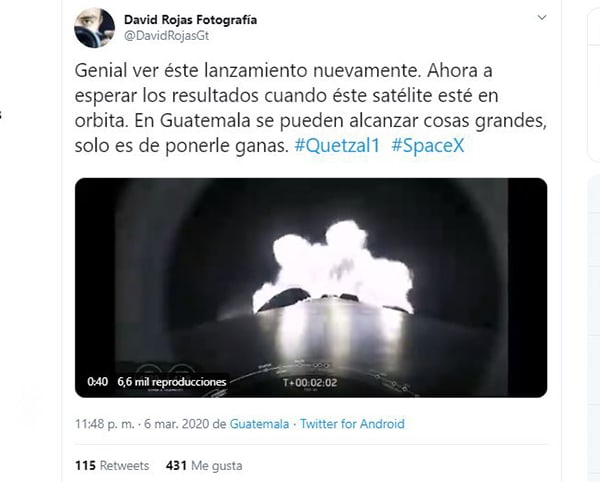600x482 pixels.
Task: View the 115 Retweets list
Action: pos(112,466)
